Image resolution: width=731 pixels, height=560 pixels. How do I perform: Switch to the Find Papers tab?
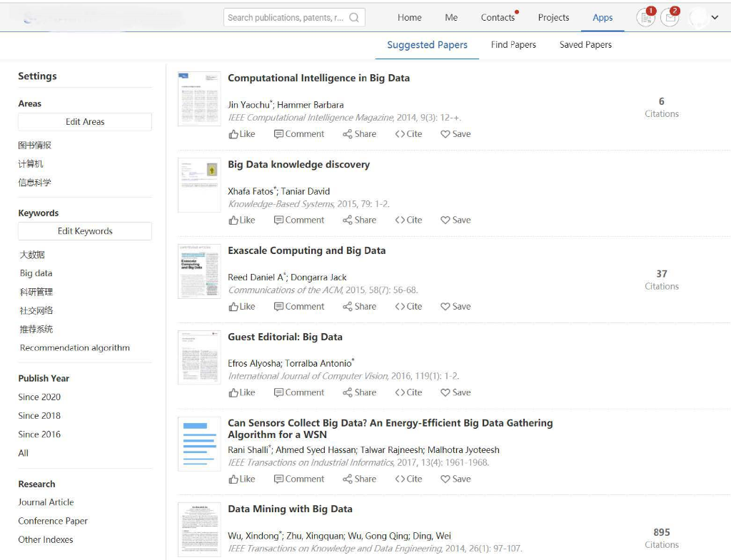(513, 45)
